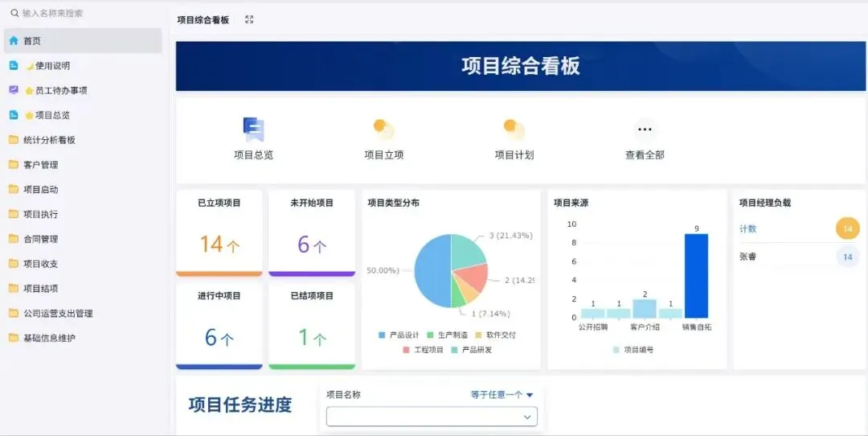
Task: Click the red 工程项目 pie slice
Action: pos(473,275)
